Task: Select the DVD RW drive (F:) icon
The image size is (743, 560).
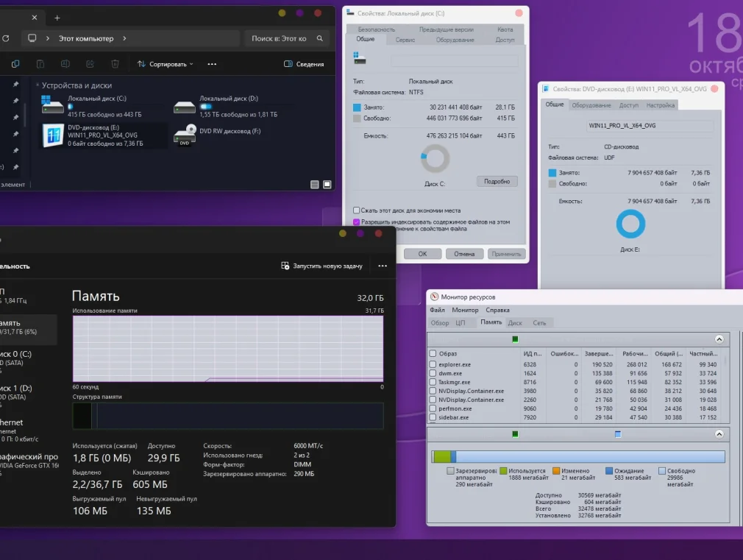Action: 185,136
